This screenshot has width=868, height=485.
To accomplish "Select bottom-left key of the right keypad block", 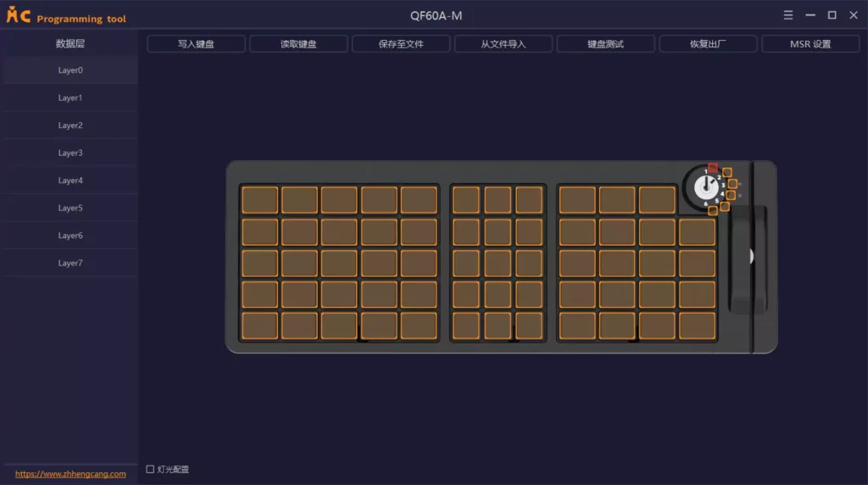I will [577, 326].
